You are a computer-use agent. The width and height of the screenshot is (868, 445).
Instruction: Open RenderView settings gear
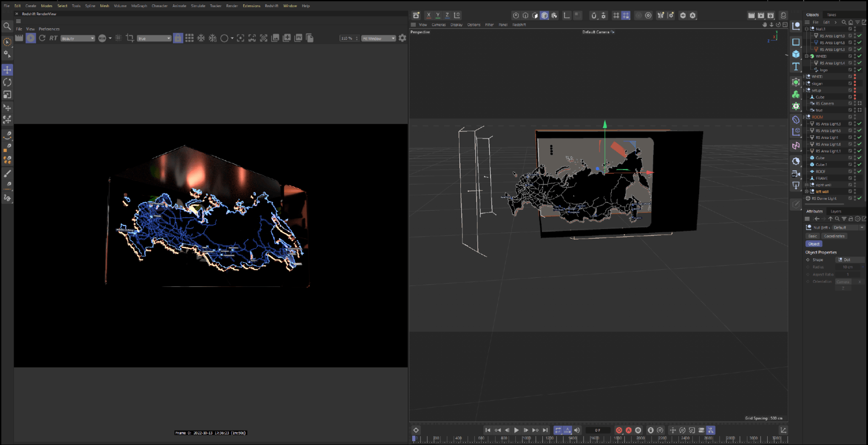[x=402, y=38]
